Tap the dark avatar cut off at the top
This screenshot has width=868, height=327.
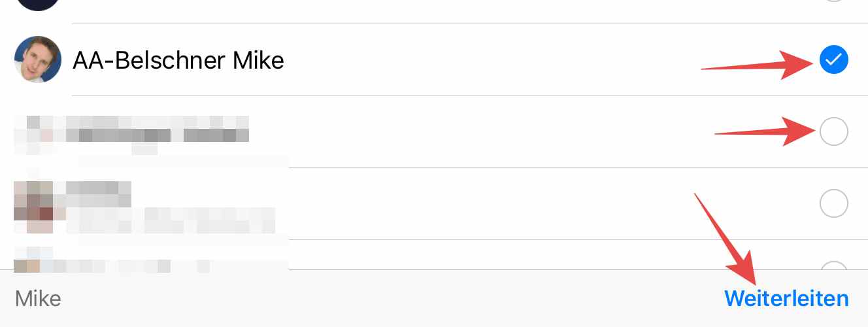click(38, 5)
